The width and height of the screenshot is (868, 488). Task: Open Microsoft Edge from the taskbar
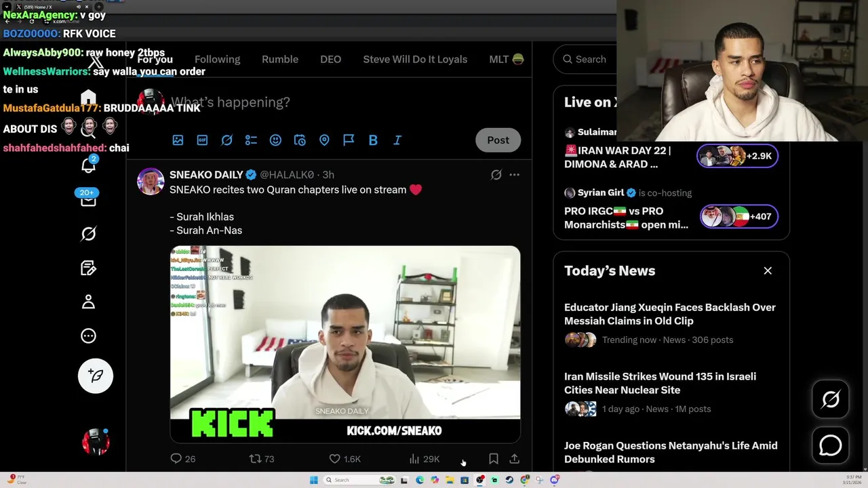tap(420, 480)
